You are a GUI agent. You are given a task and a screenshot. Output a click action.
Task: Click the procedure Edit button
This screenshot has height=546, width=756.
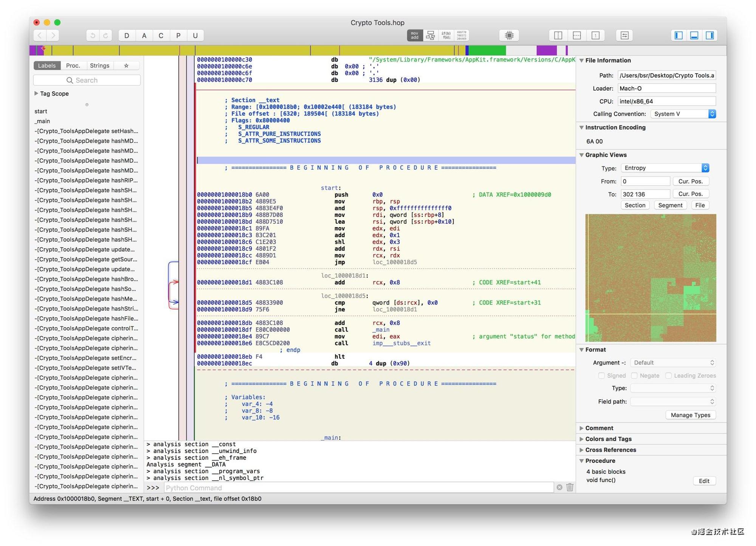coord(704,481)
